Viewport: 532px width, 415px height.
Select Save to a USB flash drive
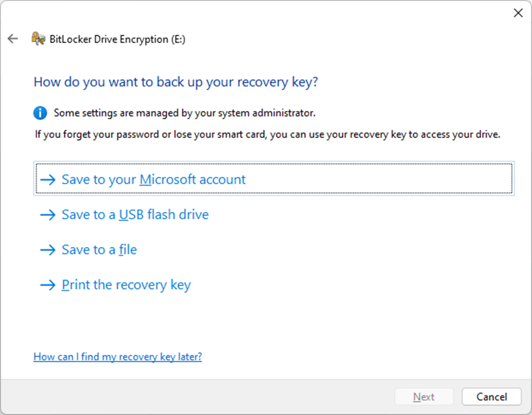[135, 215]
